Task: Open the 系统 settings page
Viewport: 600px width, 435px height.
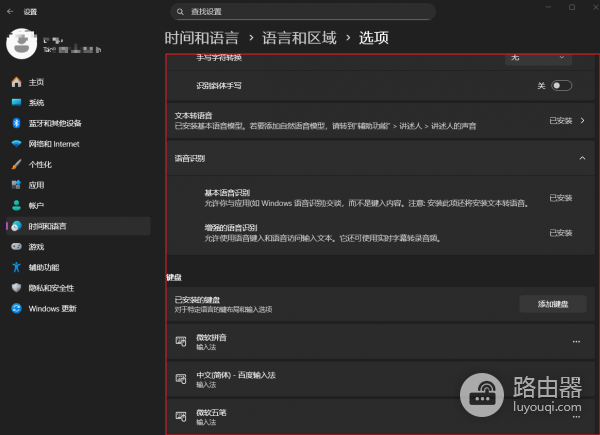Action: (x=78, y=103)
